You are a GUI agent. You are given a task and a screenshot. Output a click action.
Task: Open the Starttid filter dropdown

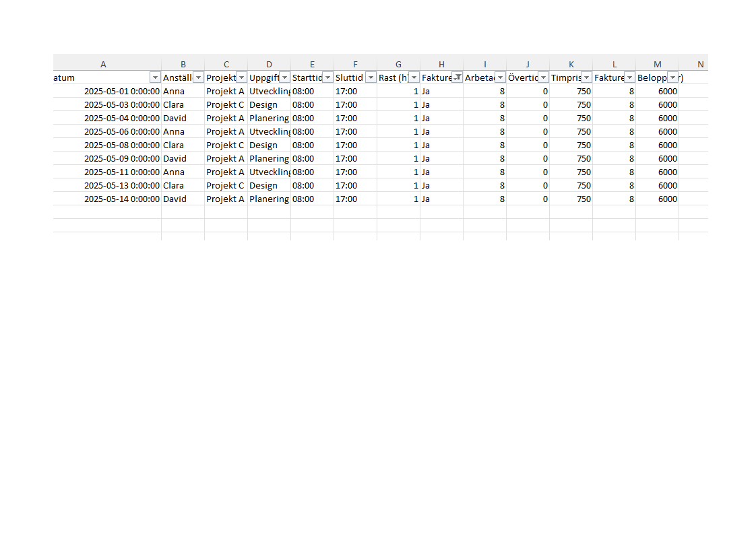coord(327,77)
